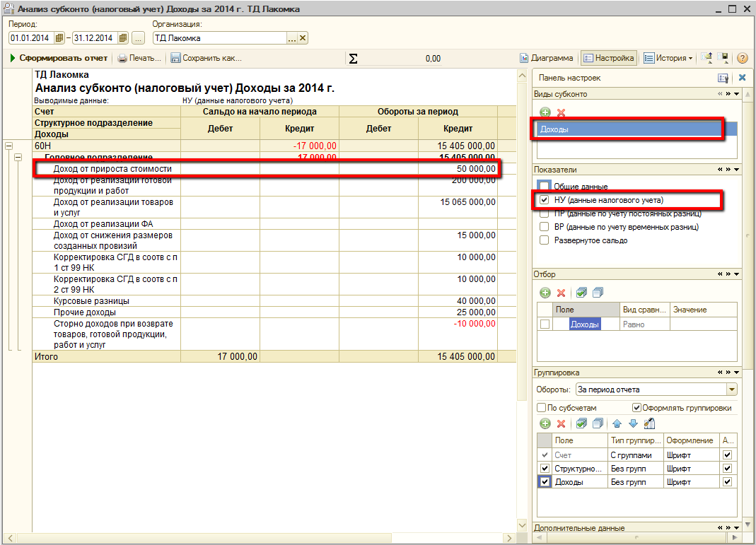Move grouping field up with blue arrow
Screen dimensions: 756x545
pyautogui.click(x=617, y=423)
